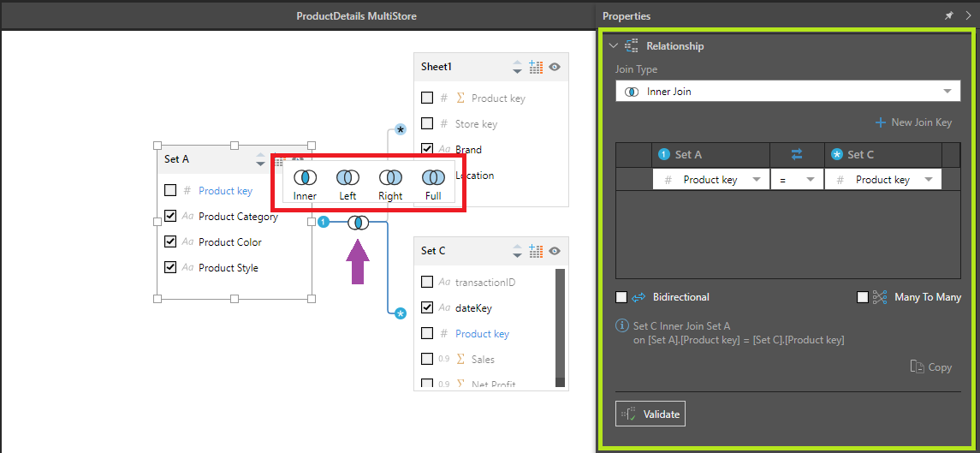Click the Set C vertical scrollbar
This screenshot has width=980, height=453.
tap(560, 328)
